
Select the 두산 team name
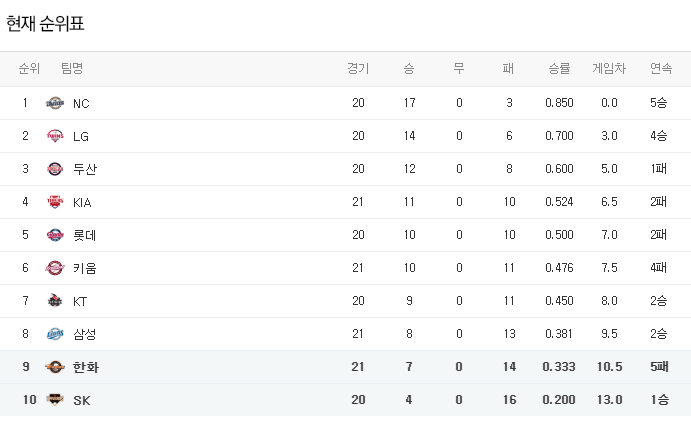tap(85, 169)
